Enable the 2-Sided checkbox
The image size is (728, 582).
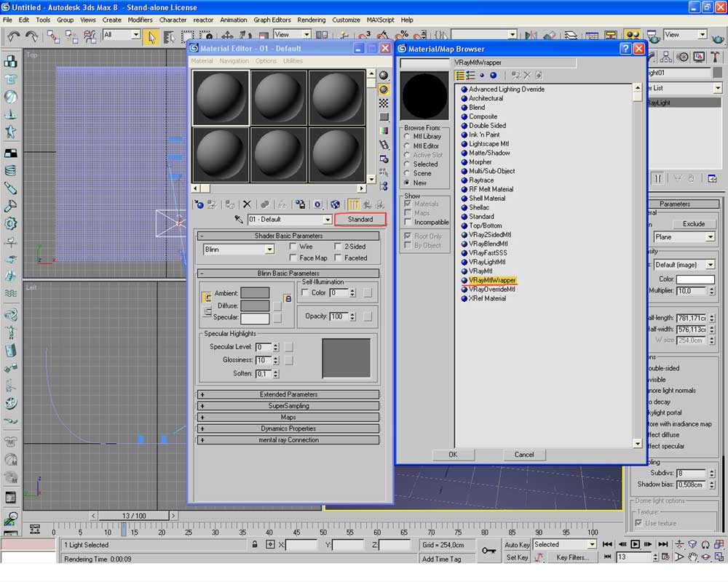point(339,247)
